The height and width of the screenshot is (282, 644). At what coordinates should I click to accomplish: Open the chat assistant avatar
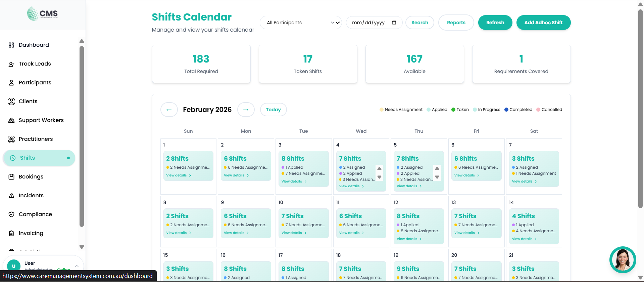tap(623, 260)
